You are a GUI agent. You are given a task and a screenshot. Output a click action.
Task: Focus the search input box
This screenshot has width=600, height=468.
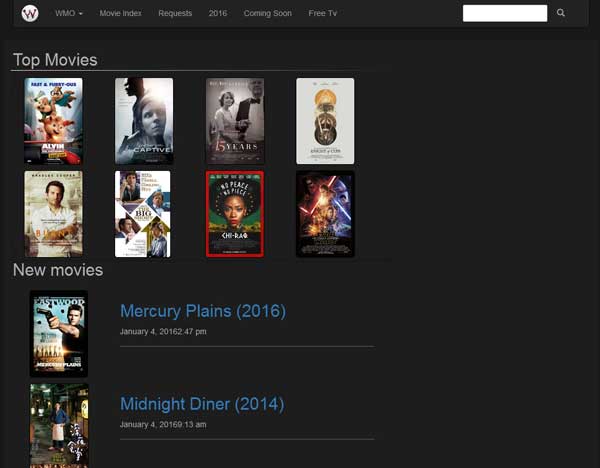[x=505, y=13]
